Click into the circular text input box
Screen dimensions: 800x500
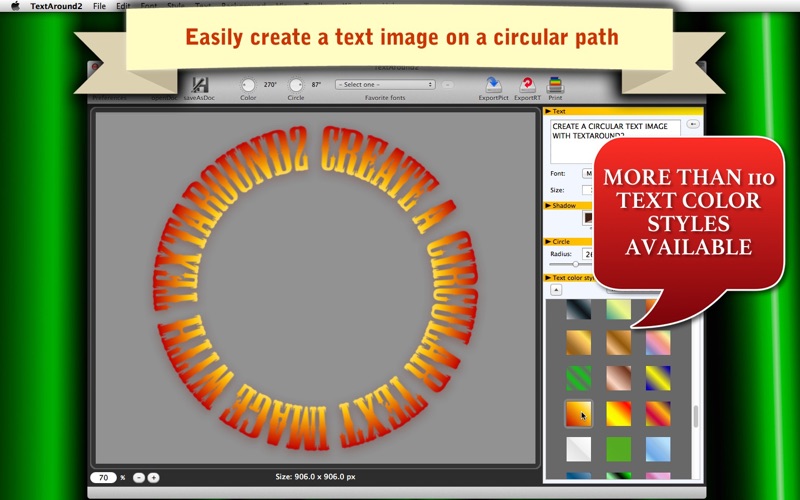pos(615,141)
